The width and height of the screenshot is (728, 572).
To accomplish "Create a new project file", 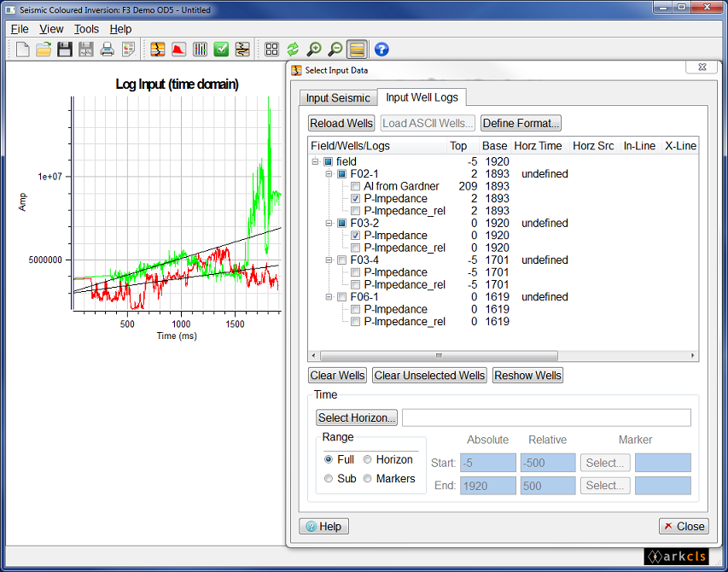I will click(22, 50).
